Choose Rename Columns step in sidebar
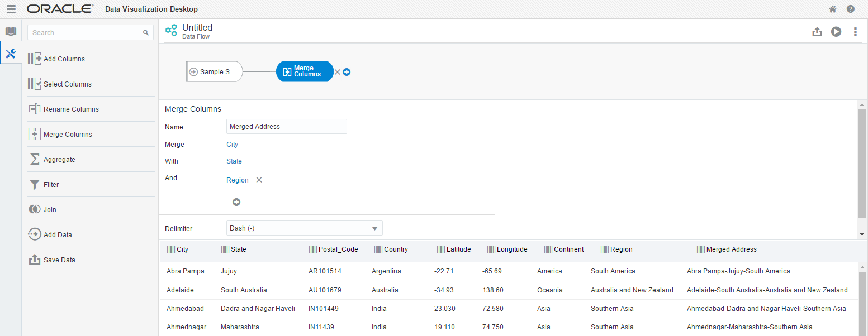 (x=92, y=109)
